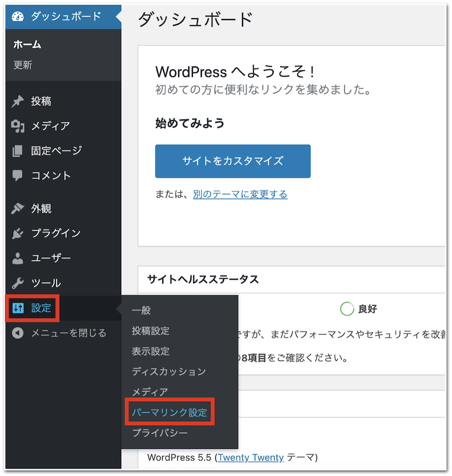Click the Dashboard gauge icon
The width and height of the screenshot is (452, 476).
pyautogui.click(x=18, y=17)
